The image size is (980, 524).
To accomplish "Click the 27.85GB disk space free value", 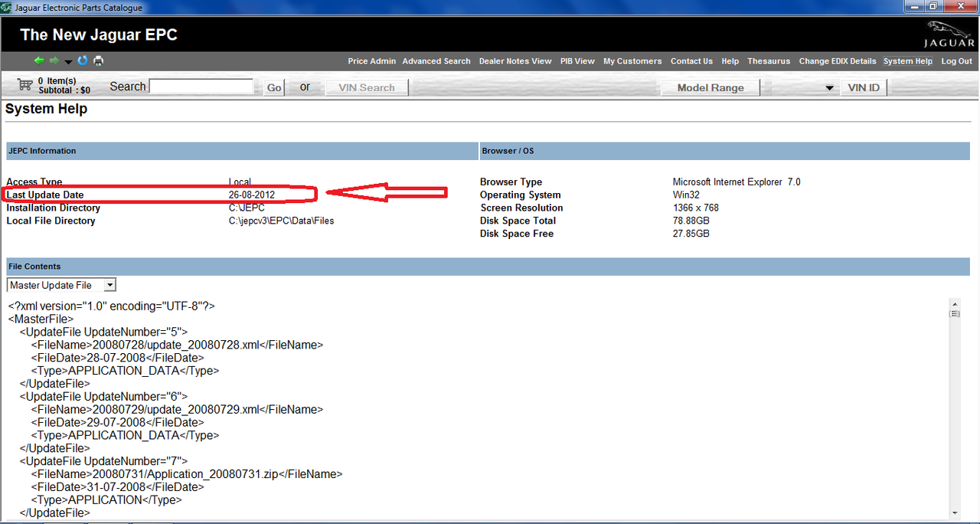I will (691, 234).
